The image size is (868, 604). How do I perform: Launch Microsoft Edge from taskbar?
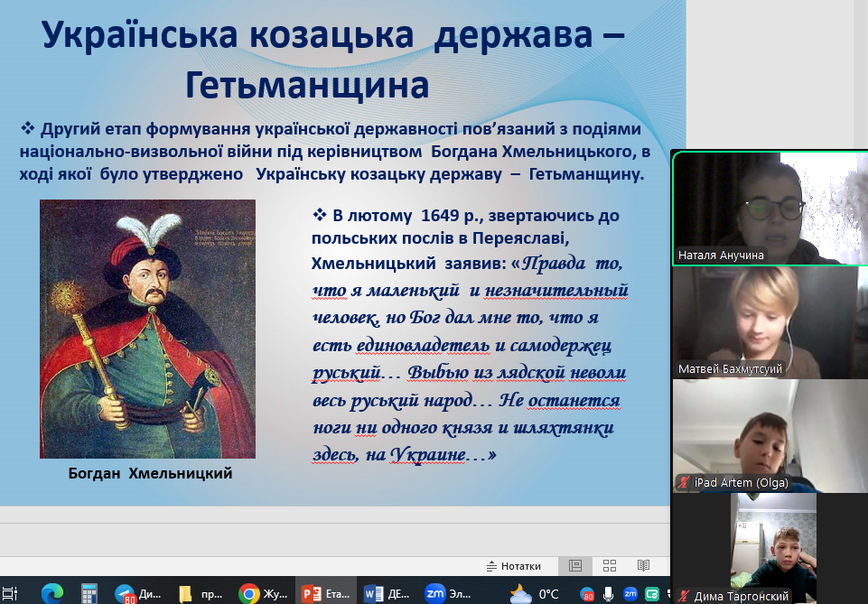[52, 594]
